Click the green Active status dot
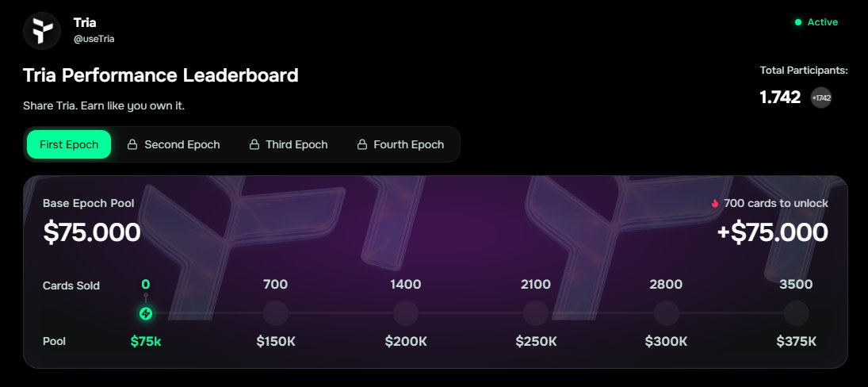Viewport: 868px width, 387px height. [x=798, y=22]
